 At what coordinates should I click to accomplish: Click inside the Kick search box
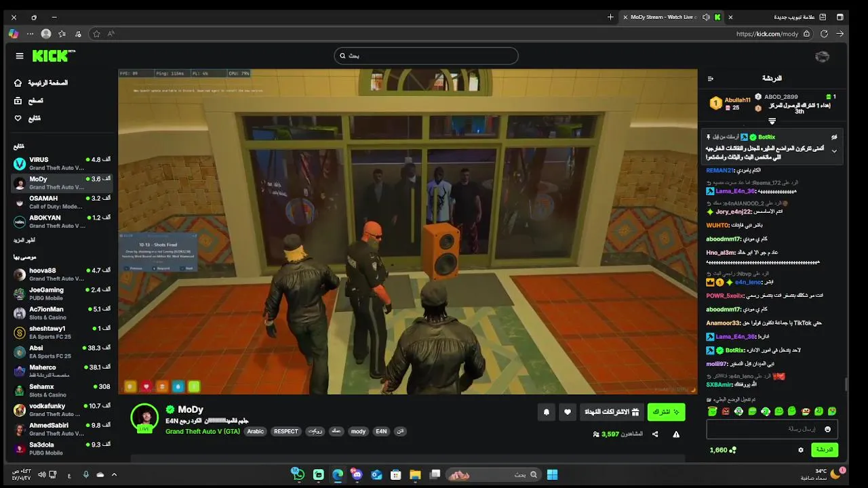click(x=426, y=56)
